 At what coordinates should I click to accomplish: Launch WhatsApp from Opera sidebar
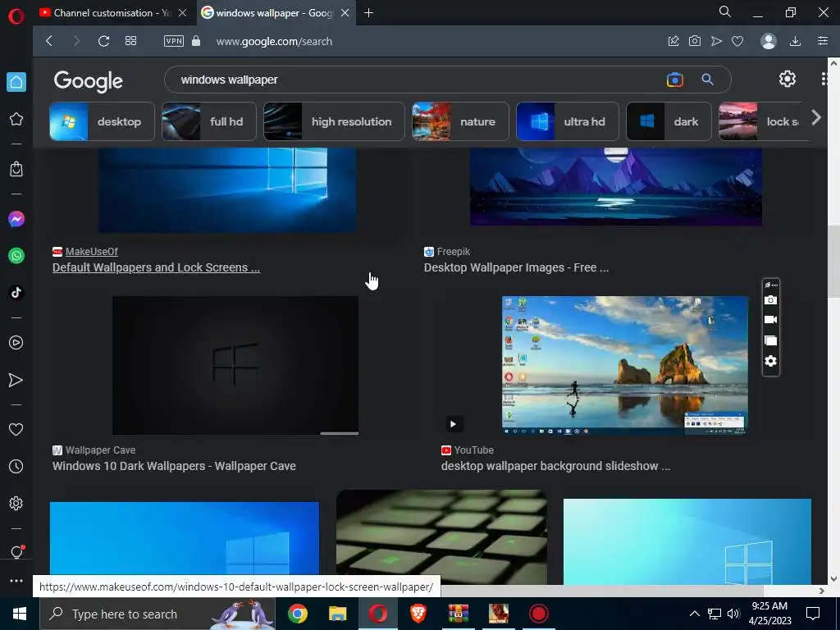pyautogui.click(x=16, y=256)
